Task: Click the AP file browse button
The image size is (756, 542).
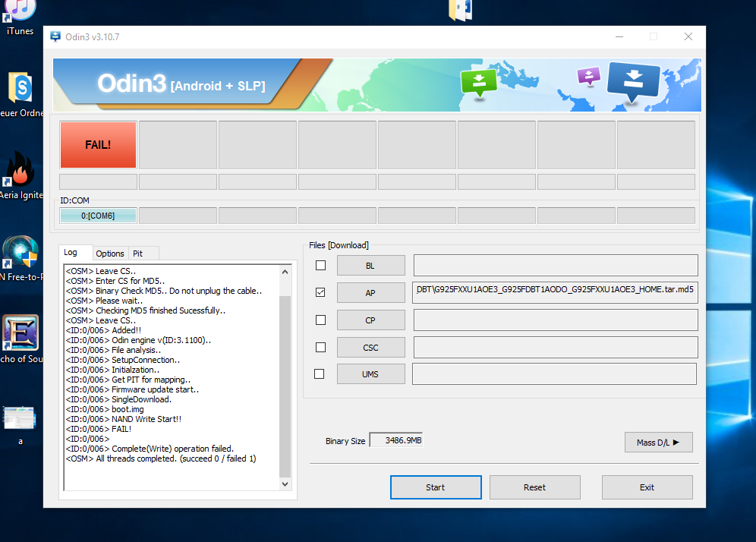Action: click(370, 293)
